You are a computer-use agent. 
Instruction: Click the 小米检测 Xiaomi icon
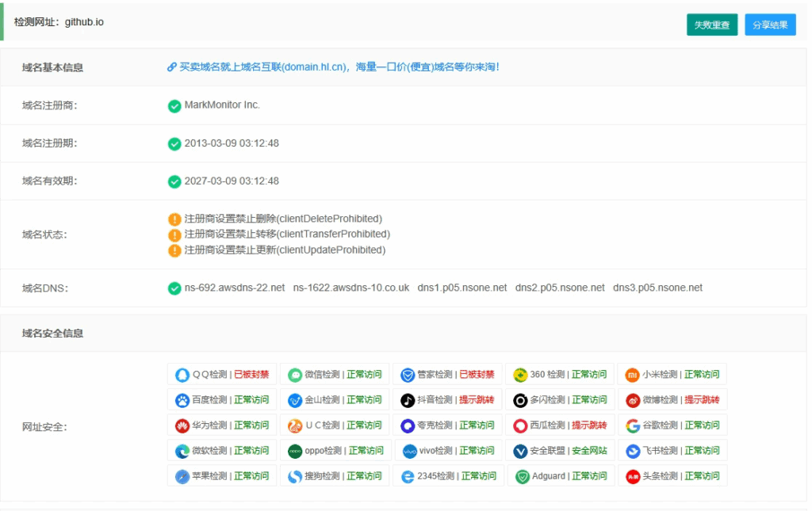tap(632, 375)
